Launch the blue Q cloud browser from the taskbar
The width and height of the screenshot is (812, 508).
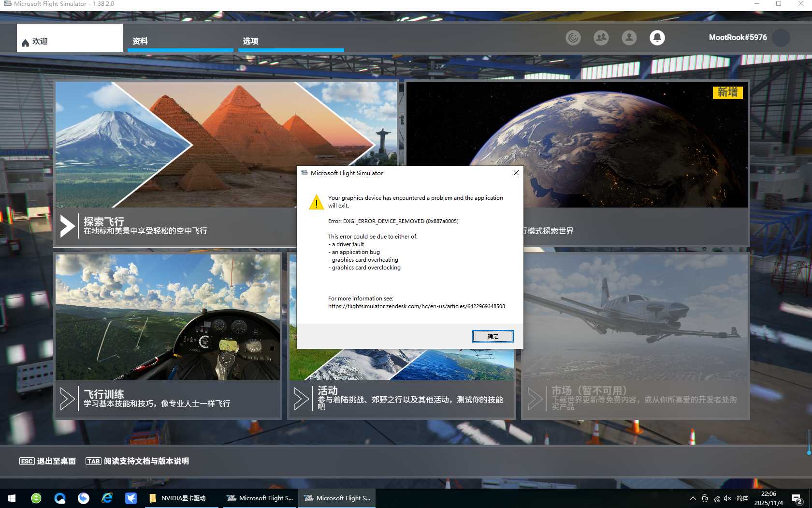click(60, 498)
